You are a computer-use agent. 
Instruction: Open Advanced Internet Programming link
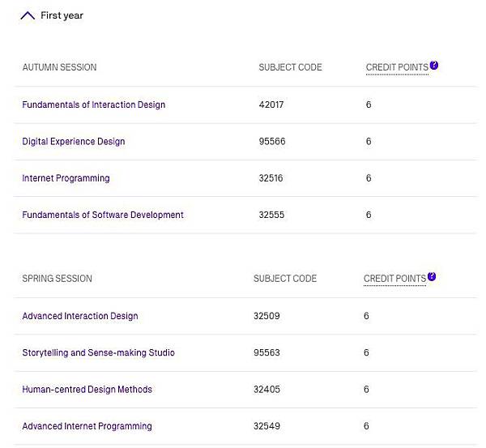point(87,426)
